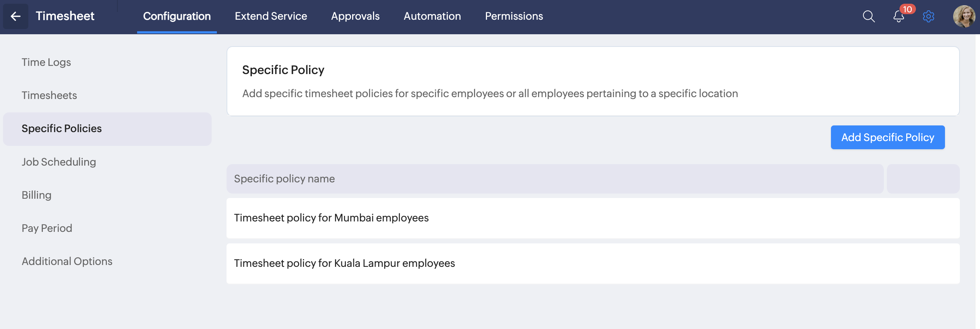Open the settings gear icon
The width and height of the screenshot is (980, 329).
[928, 16]
